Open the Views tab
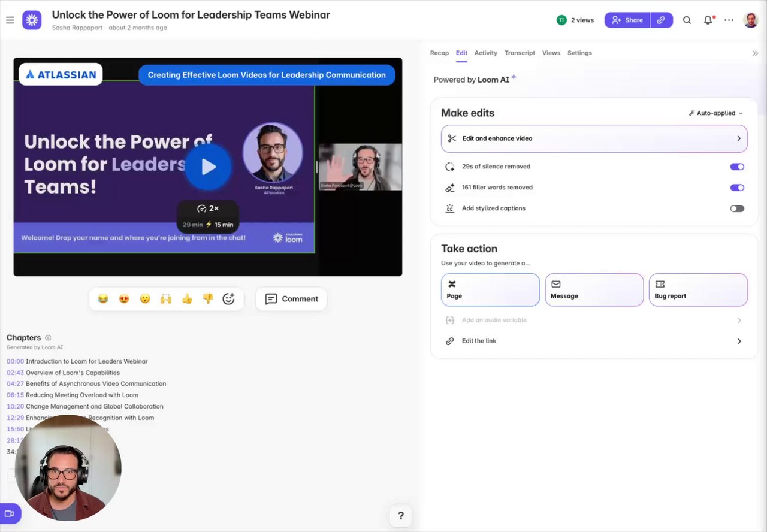This screenshot has width=767, height=532. pyautogui.click(x=551, y=53)
